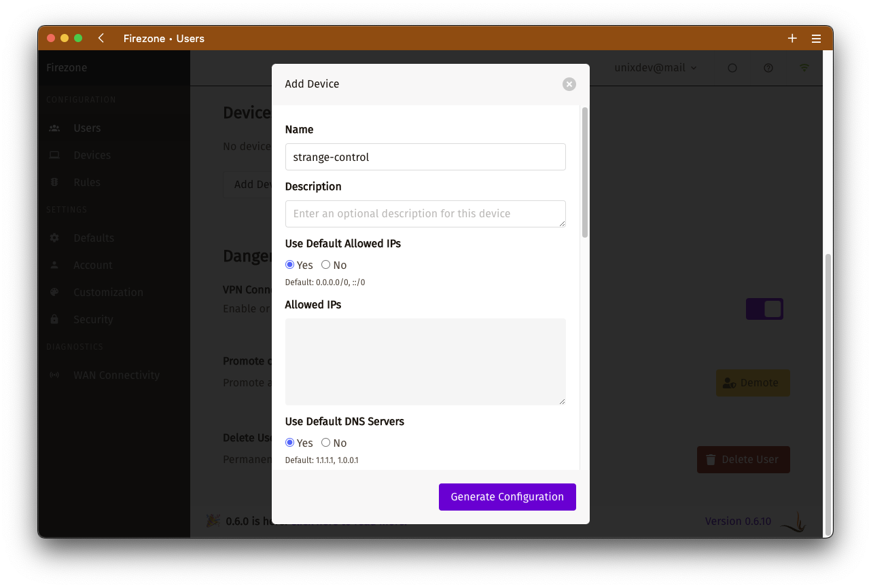Click the Name input field
Screen dimensions: 871x588
(425, 157)
